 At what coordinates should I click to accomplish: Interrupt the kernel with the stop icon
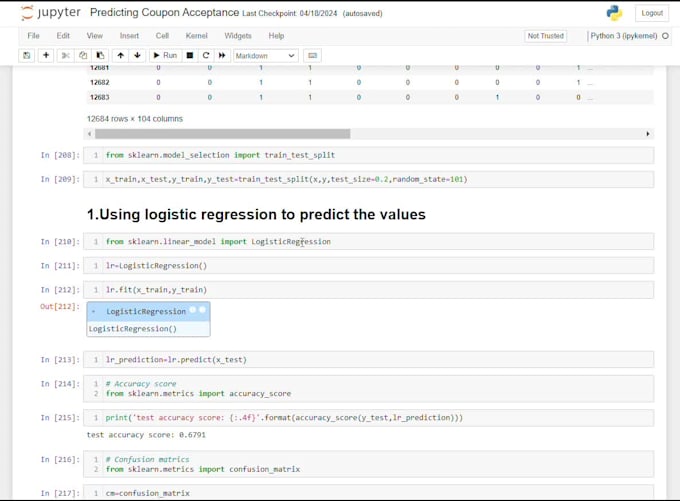[190, 56]
